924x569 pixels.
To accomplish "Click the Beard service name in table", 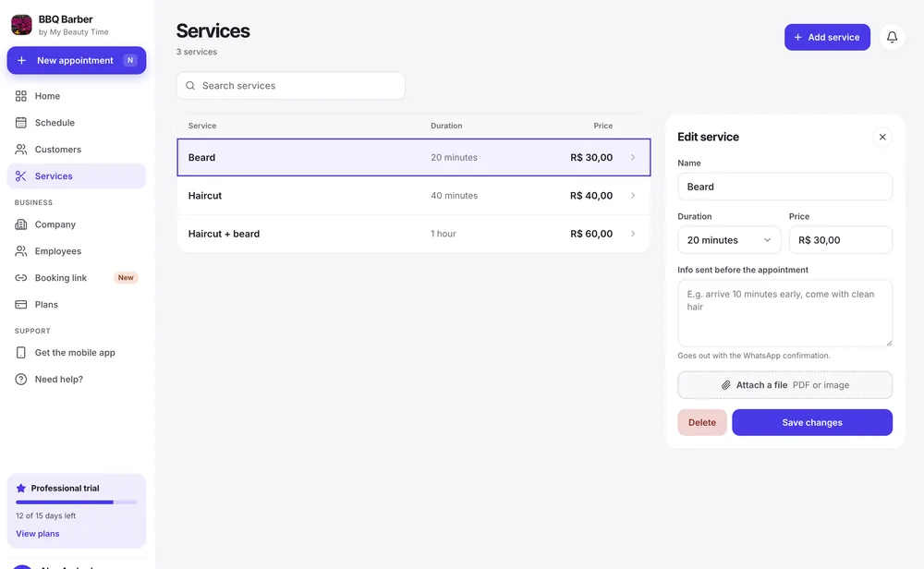I will (x=201, y=157).
